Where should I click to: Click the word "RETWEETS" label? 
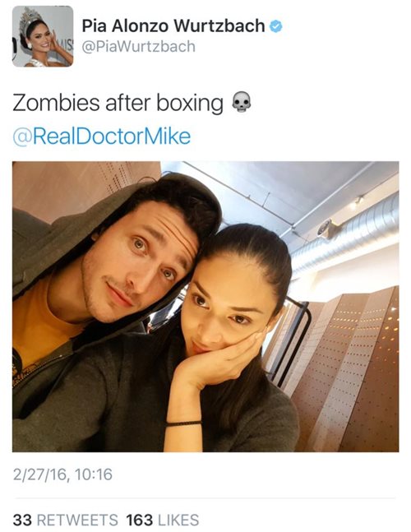(77, 520)
